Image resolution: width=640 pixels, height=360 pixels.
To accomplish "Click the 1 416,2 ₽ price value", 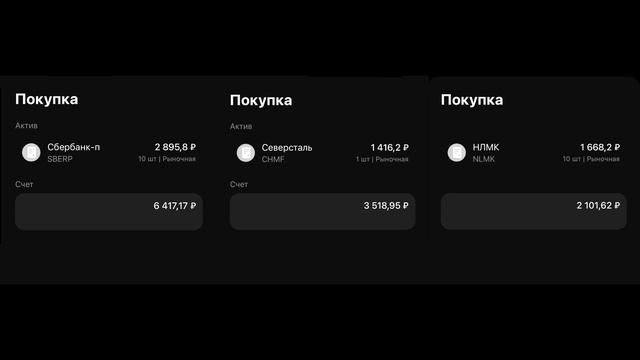I will pyautogui.click(x=389, y=147).
